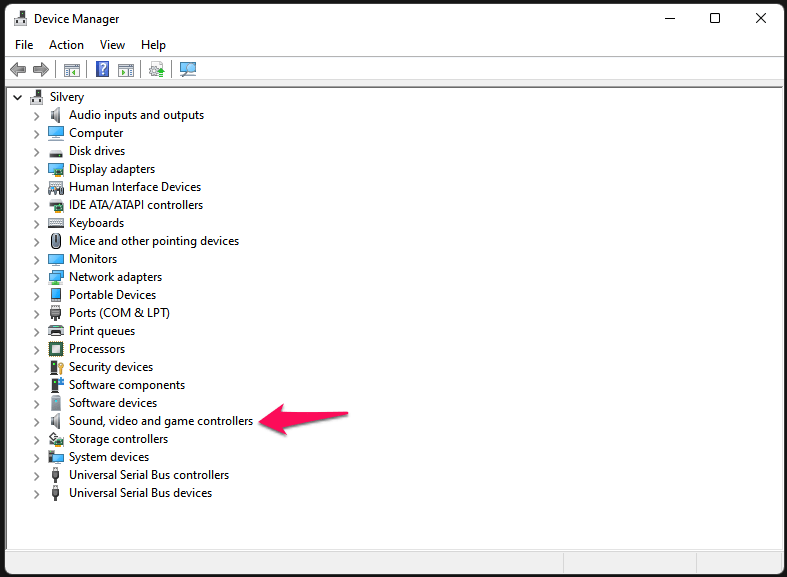The height and width of the screenshot is (577, 787).
Task: Expand the Keyboards category chevron
Action: click(x=36, y=224)
